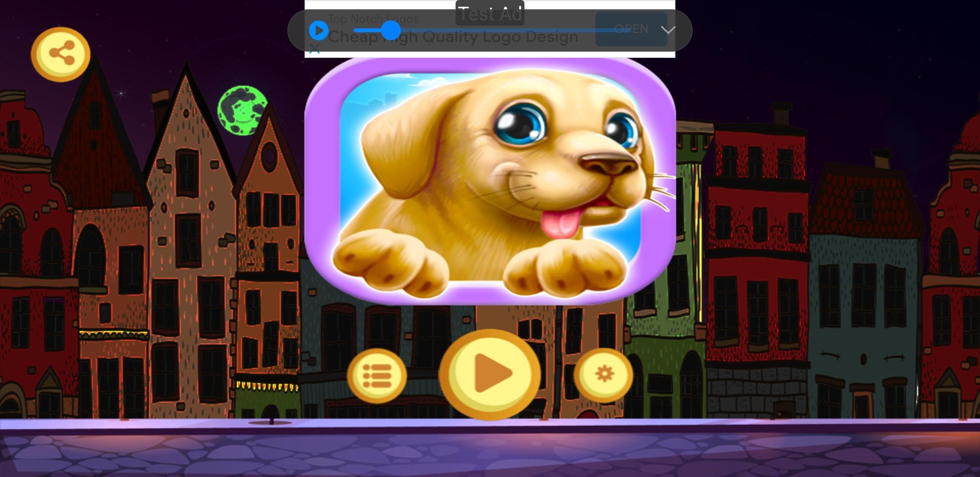Tap the puppy picture in the purple frame
Screen dimensions: 980x477
pos(490,181)
